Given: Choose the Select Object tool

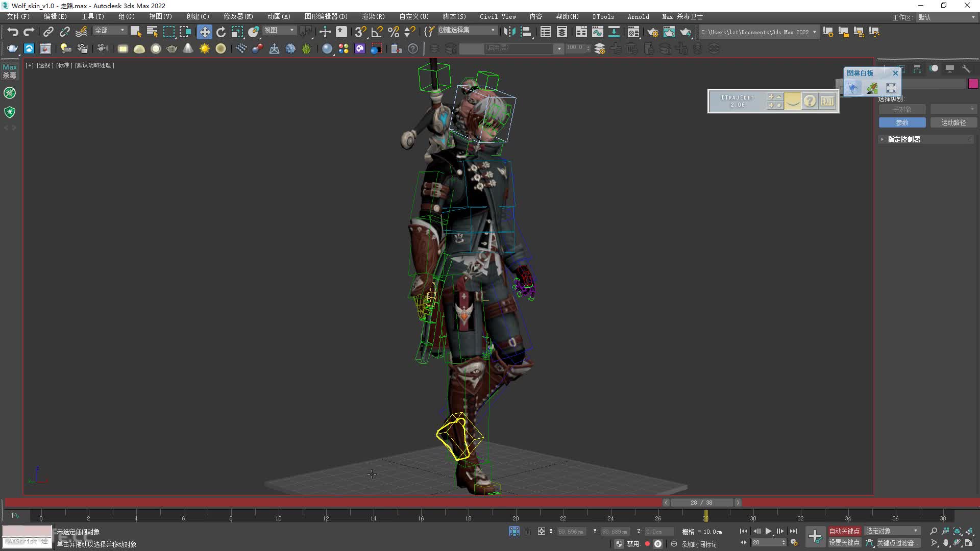Looking at the screenshot, I should 136,32.
